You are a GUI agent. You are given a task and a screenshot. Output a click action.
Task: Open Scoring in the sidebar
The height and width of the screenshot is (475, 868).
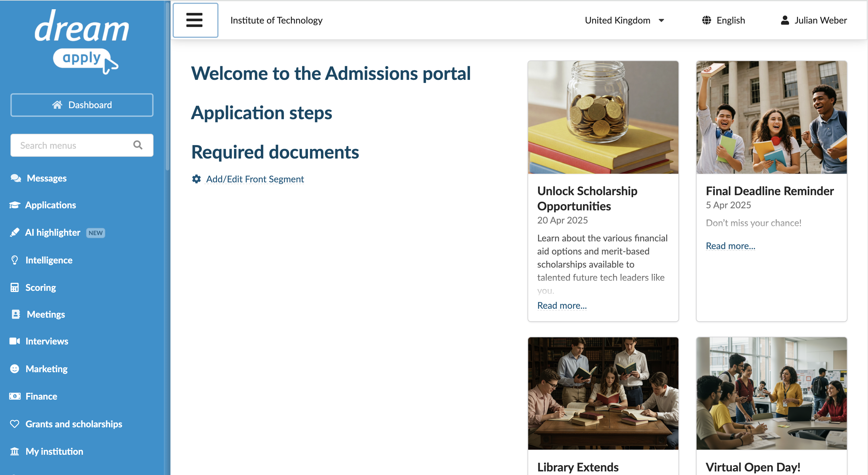point(41,288)
